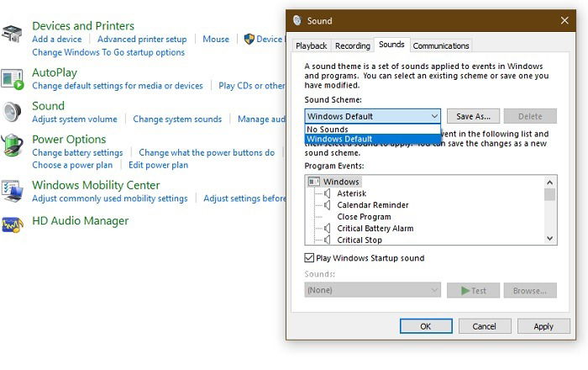Image resolution: width=588 pixels, height=370 pixels.
Task: Open Advanced printer setup link
Action: (142, 39)
